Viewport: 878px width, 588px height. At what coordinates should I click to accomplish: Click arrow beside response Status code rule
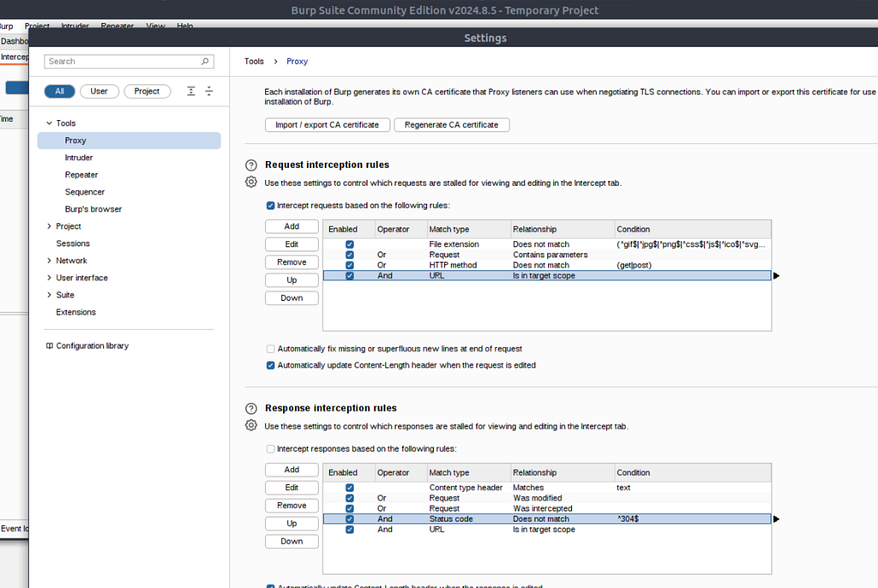click(x=776, y=519)
